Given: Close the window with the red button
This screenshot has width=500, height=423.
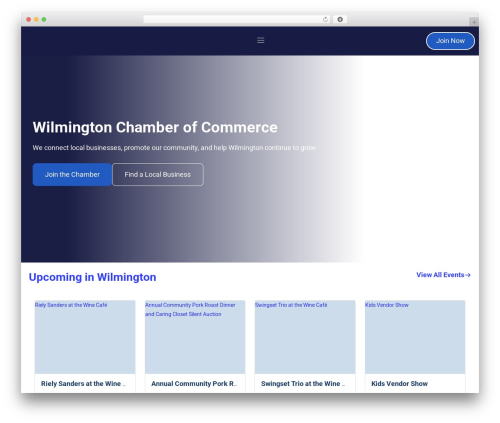Looking at the screenshot, I should 29,19.
